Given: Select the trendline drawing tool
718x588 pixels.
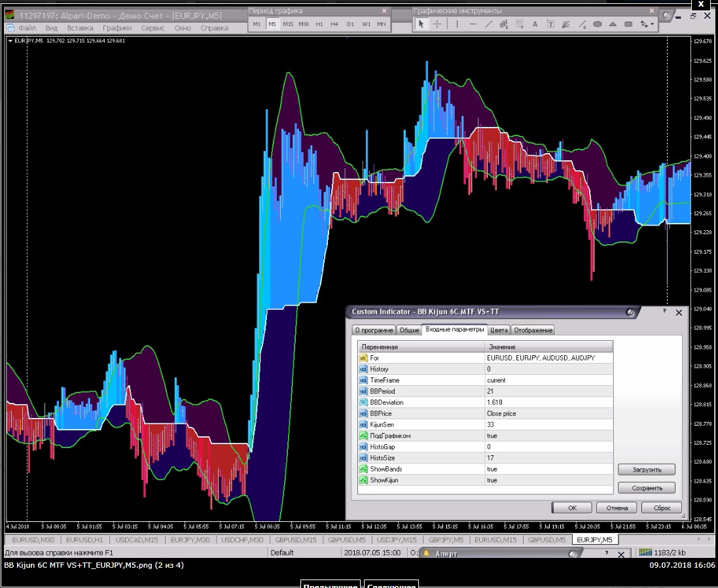Looking at the screenshot, I should click(488, 24).
